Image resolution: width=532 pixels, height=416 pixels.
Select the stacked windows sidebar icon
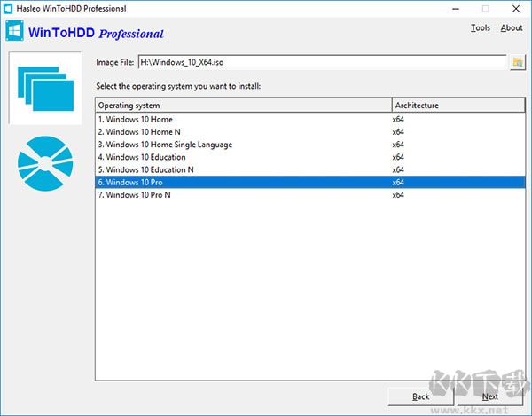(45, 88)
